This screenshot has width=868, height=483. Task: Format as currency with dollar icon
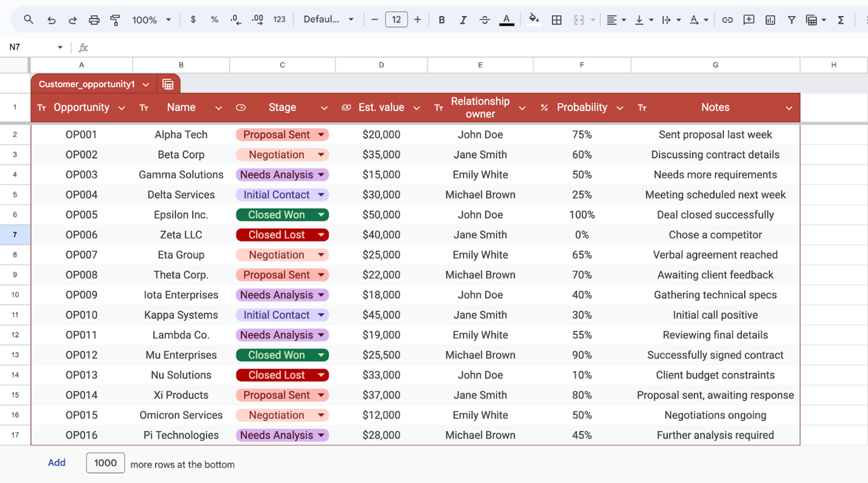[x=193, y=20]
